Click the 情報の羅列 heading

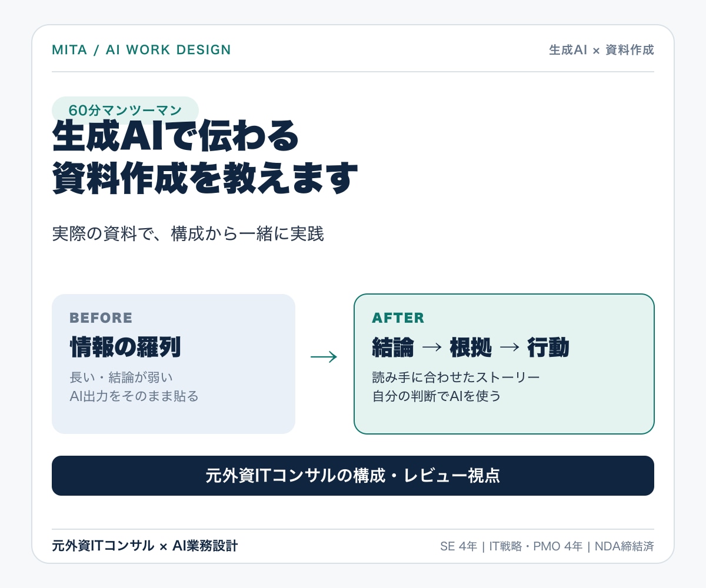(125, 348)
